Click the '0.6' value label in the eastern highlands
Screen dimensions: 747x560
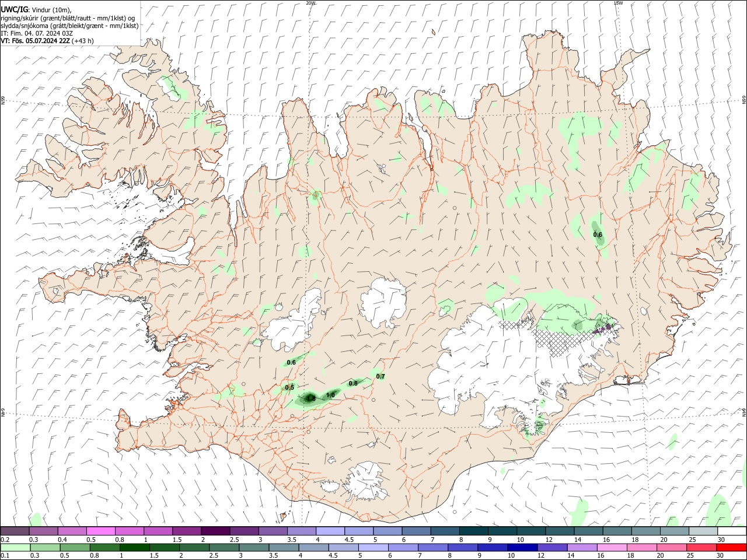[598, 235]
